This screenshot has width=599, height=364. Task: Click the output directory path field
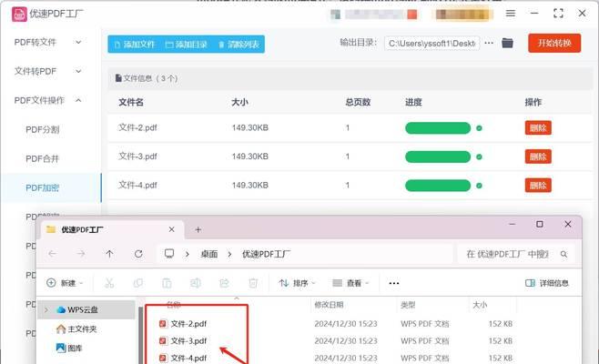pyautogui.click(x=431, y=43)
